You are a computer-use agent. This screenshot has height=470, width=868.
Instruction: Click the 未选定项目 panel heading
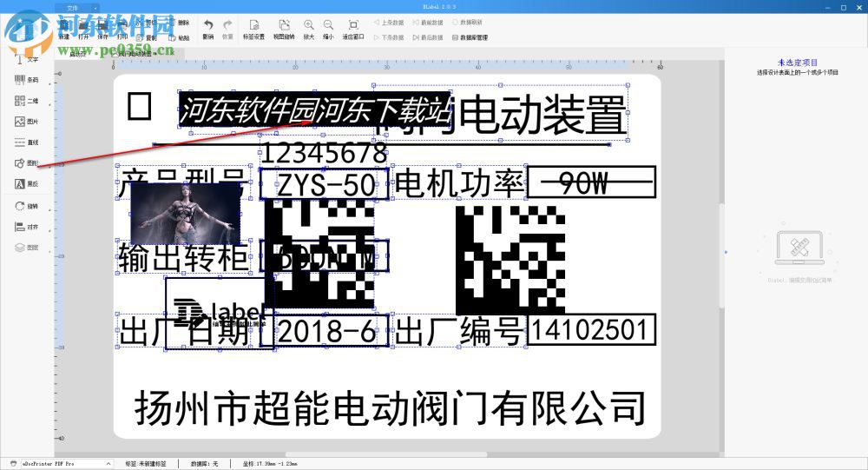pos(797,63)
